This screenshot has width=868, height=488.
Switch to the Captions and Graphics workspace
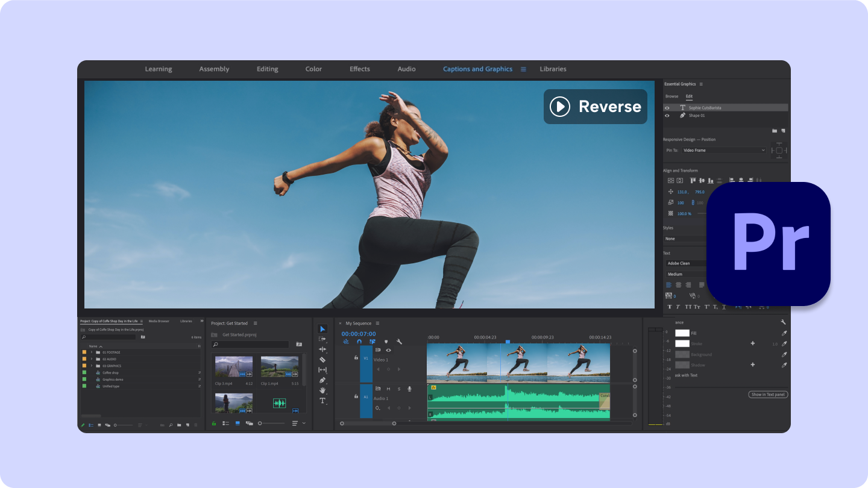[x=478, y=69]
